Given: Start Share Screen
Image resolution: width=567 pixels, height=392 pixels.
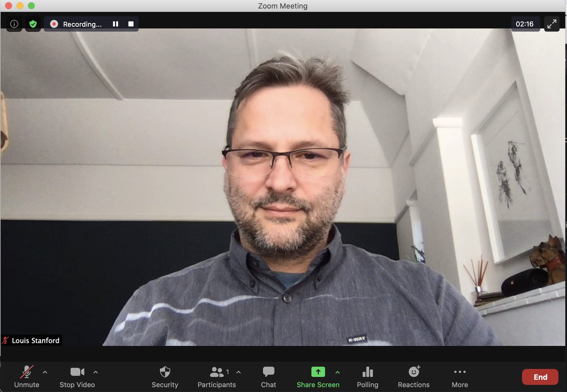Looking at the screenshot, I should [x=318, y=377].
